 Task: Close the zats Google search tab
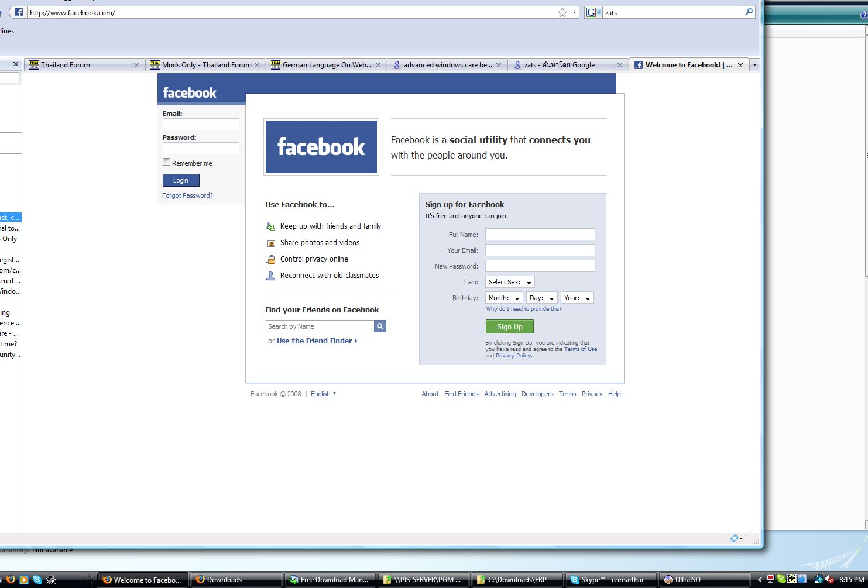coord(620,65)
